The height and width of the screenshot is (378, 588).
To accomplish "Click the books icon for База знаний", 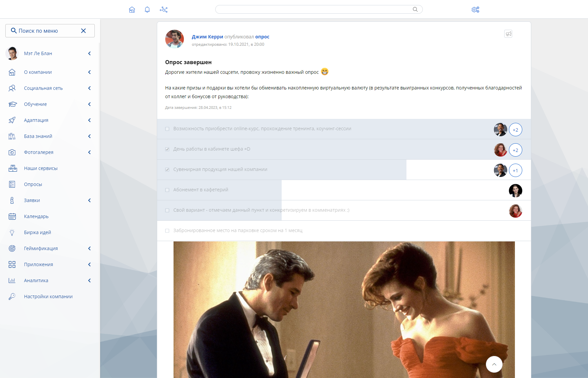I will (x=12, y=136).
